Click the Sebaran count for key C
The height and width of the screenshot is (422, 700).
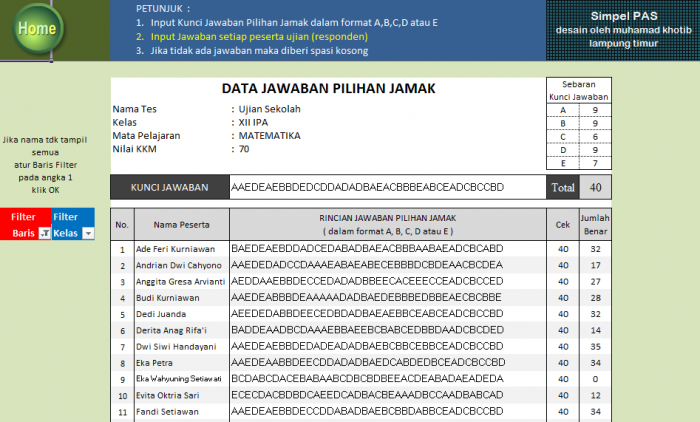tap(595, 137)
